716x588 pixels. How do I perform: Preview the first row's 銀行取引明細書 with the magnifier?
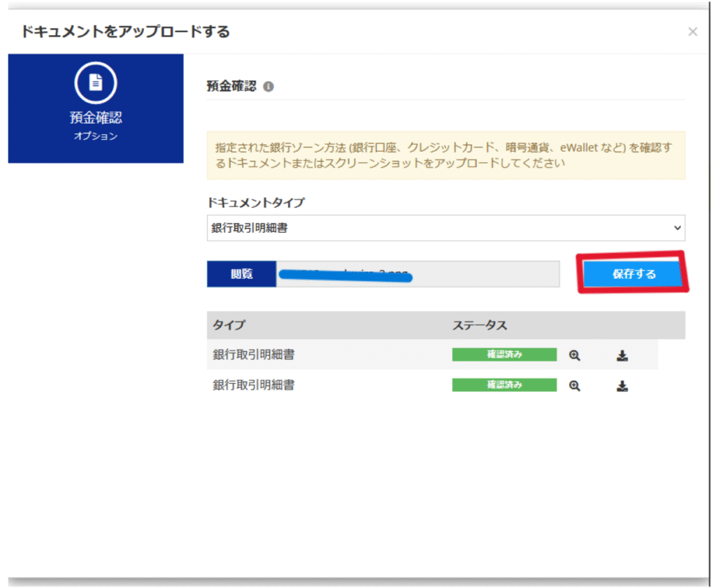pos(574,355)
